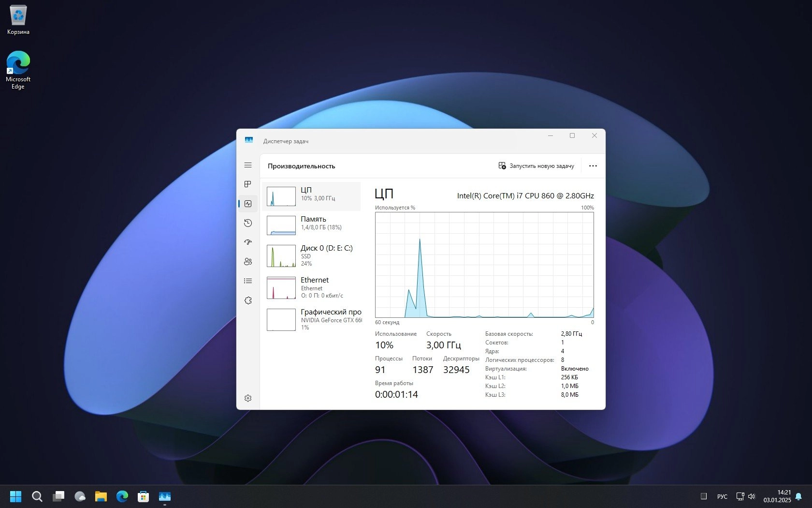Switch to the Processes page icon
Viewport: 812px width, 508px height.
coord(248,184)
